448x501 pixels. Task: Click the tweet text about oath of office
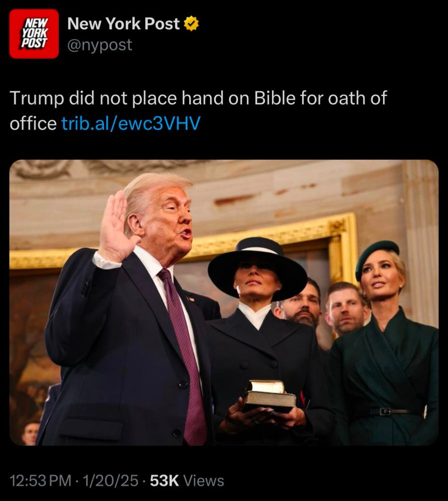pos(198,111)
